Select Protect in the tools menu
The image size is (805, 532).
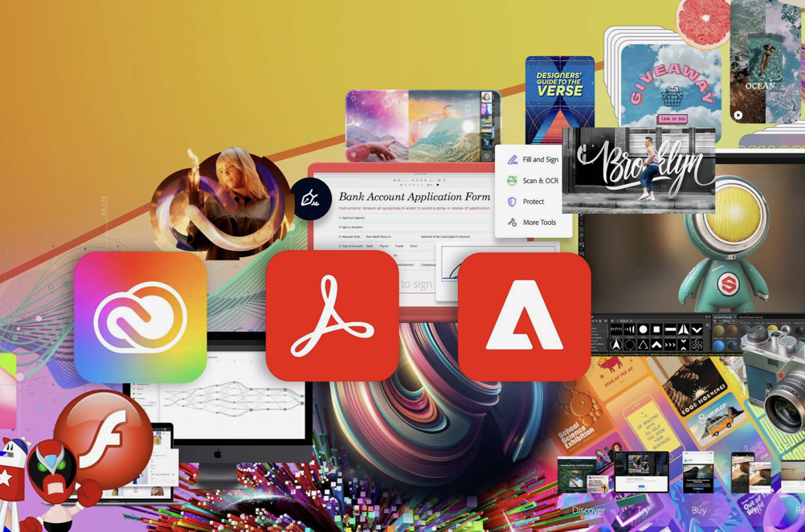point(533,202)
